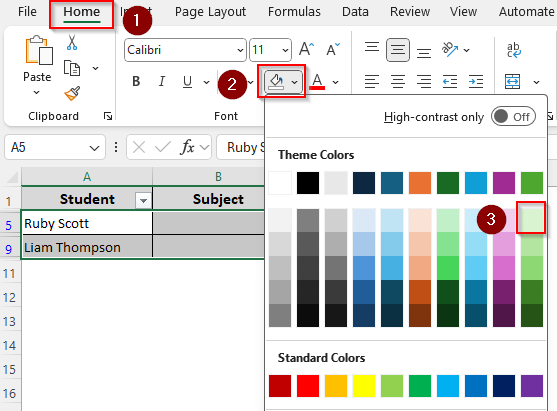The height and width of the screenshot is (411, 557).
Task: Enable Wrap Text icon
Action: pos(514,50)
